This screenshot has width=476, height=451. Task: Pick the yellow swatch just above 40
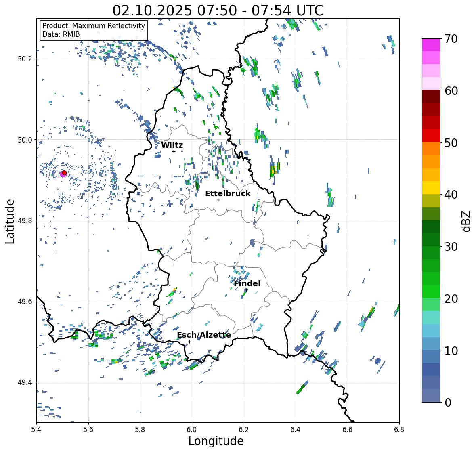click(x=431, y=188)
